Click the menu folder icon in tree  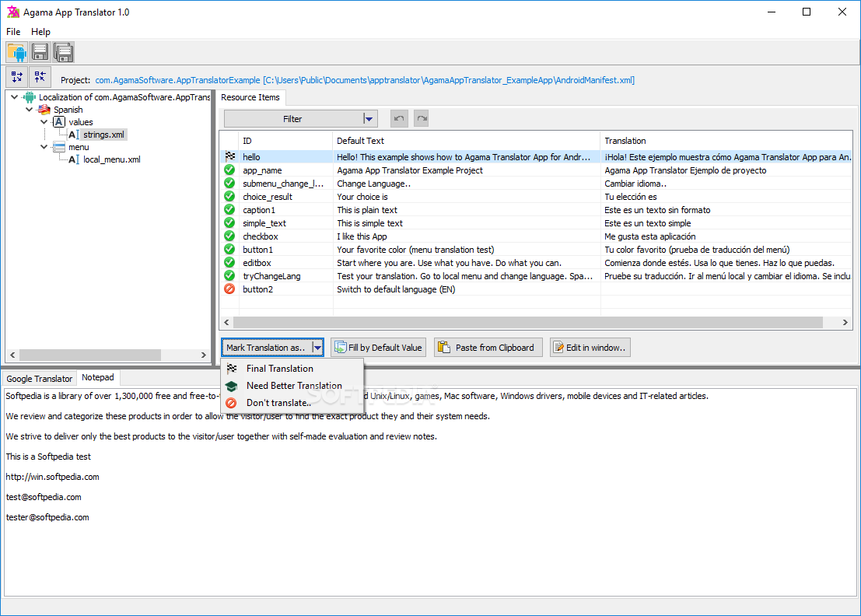pyautogui.click(x=59, y=147)
